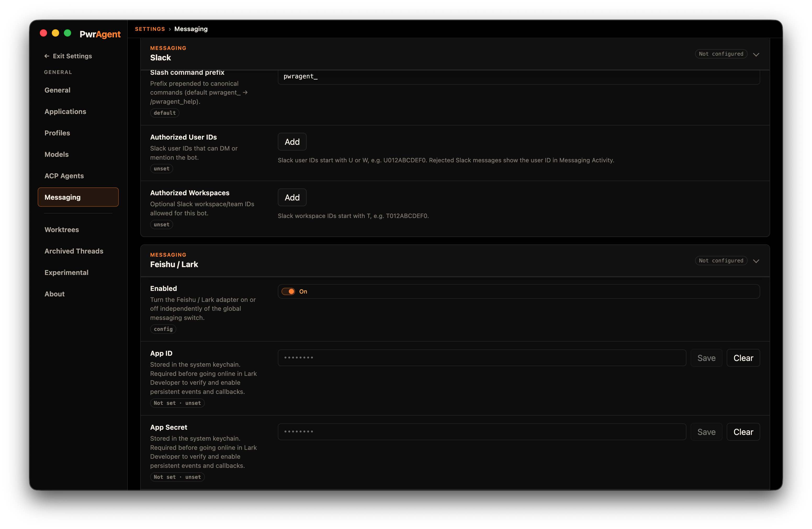
Task: Click the config tag under Enabled
Action: pos(163,329)
